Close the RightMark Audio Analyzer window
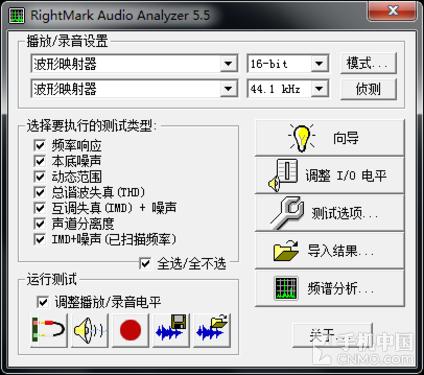This screenshot has height=375, width=424. pos(392,11)
